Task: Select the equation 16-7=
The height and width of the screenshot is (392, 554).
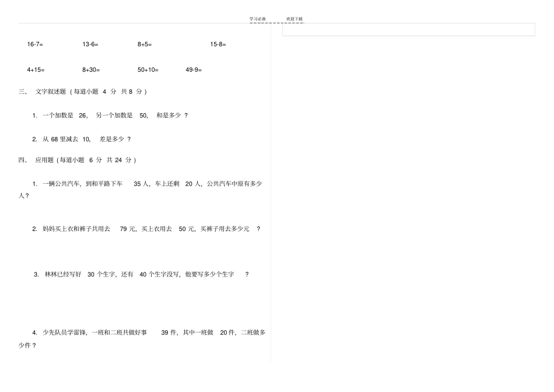Action: pos(35,44)
